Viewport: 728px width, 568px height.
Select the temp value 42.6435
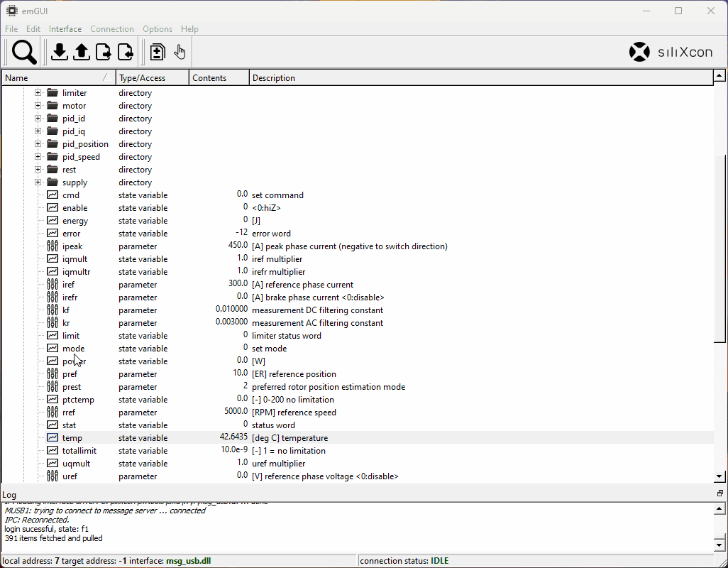(x=233, y=436)
